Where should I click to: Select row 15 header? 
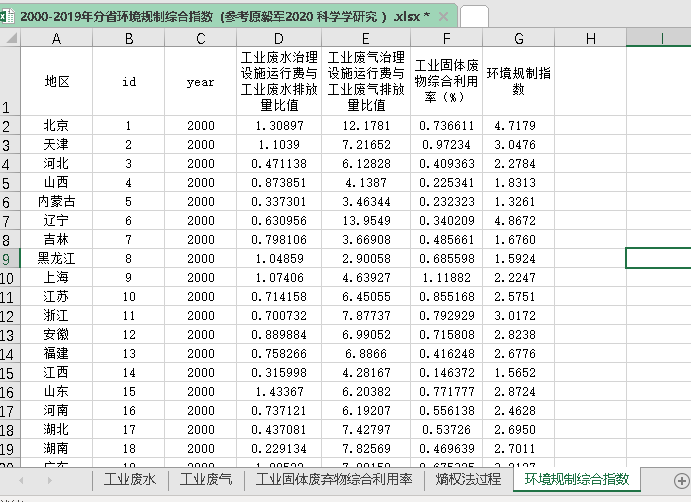click(x=10, y=372)
